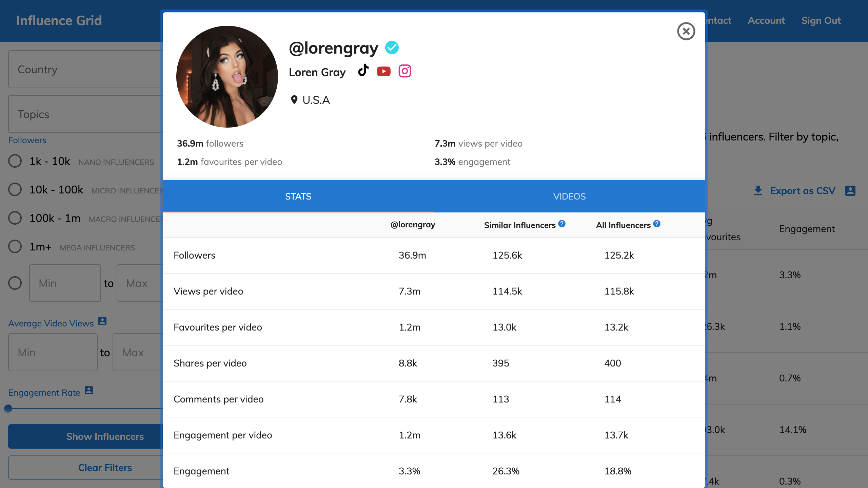Click the premium badge next to Engagement Rate
The width and height of the screenshot is (868, 488).
(89, 390)
